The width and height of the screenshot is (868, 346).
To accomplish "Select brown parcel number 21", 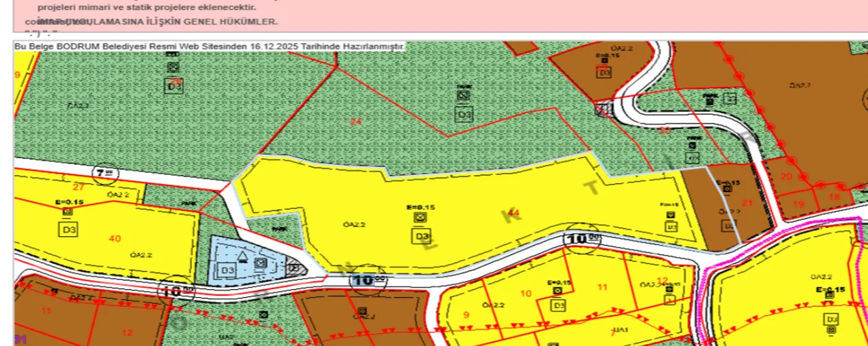I will [747, 202].
